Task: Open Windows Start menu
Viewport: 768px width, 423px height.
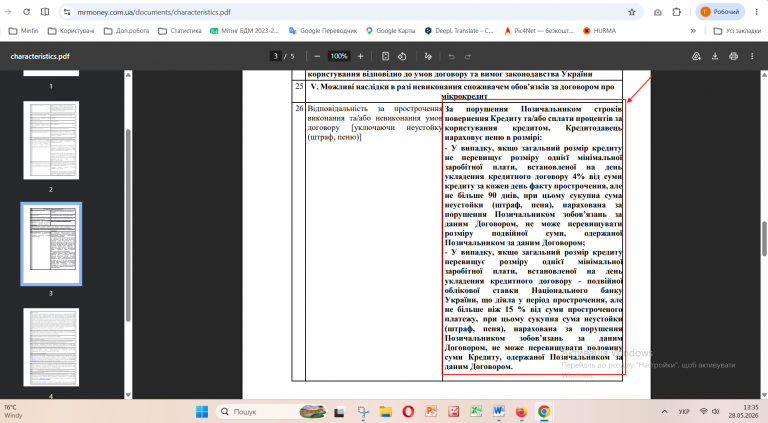Action: pos(202,412)
